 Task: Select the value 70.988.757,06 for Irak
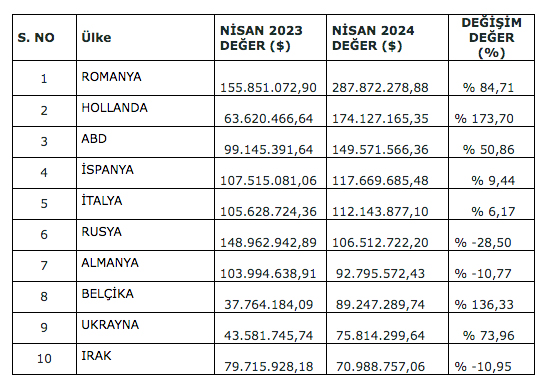pyautogui.click(x=380, y=366)
